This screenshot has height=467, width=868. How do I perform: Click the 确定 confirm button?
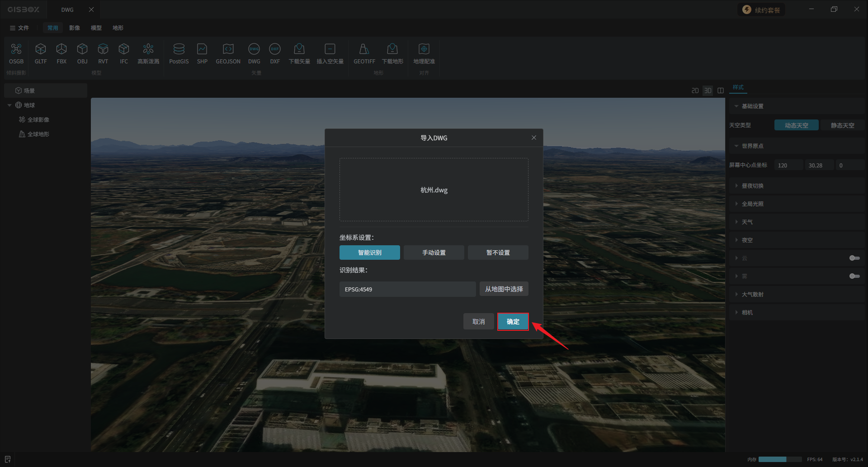[x=513, y=322]
